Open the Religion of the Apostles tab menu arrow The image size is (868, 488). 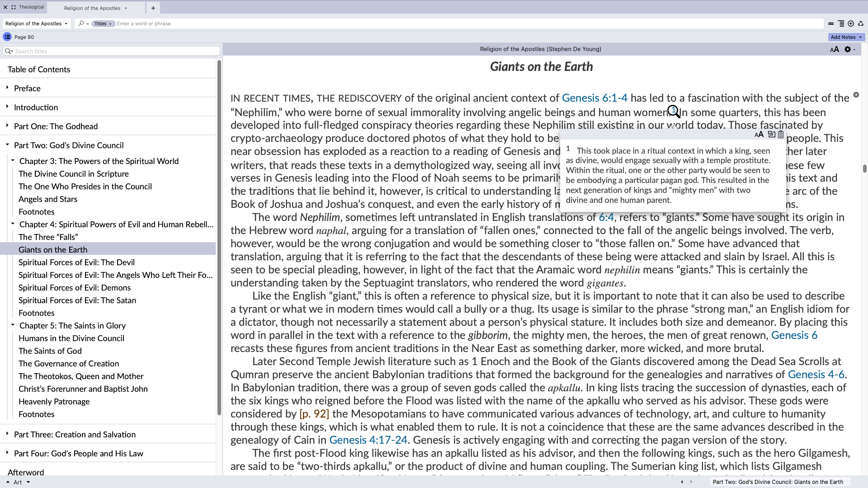pos(126,8)
